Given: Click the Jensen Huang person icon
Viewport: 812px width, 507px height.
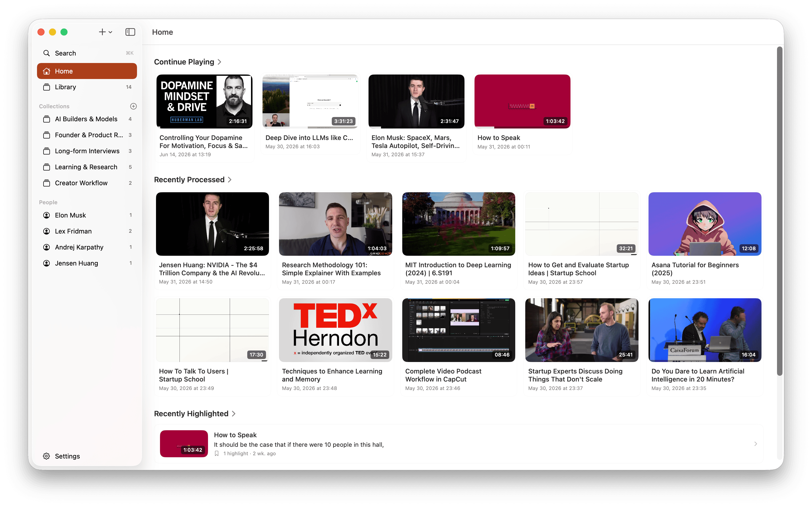Looking at the screenshot, I should click(x=46, y=263).
